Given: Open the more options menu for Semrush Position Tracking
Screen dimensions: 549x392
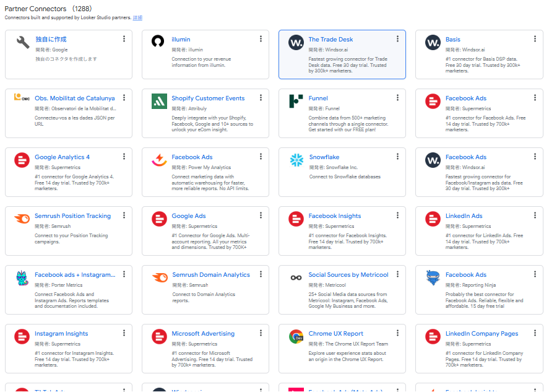Looking at the screenshot, I should pyautogui.click(x=124, y=216).
